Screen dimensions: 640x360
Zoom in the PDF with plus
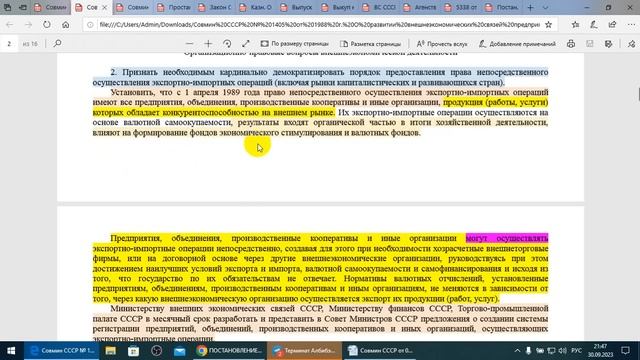tap(208, 44)
